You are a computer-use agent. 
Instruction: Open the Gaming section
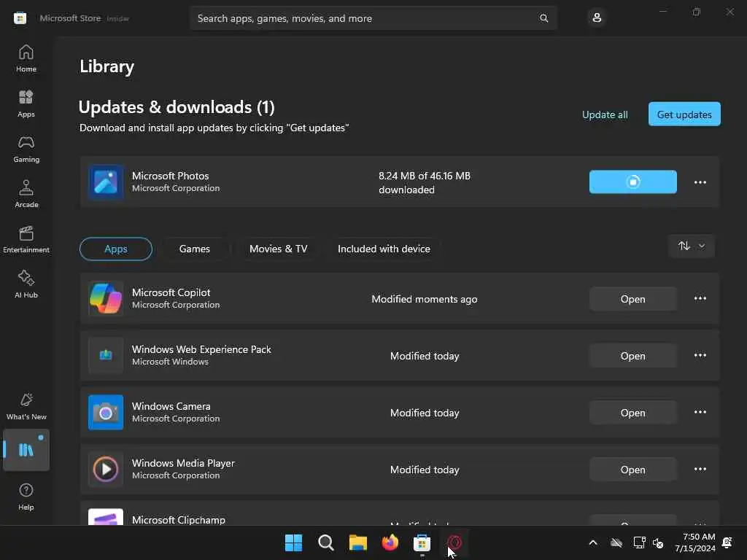(26, 149)
